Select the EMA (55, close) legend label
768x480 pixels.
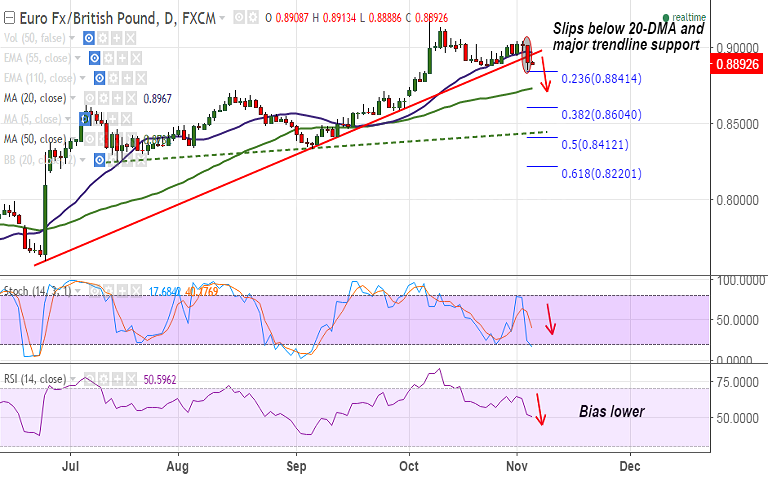37,58
